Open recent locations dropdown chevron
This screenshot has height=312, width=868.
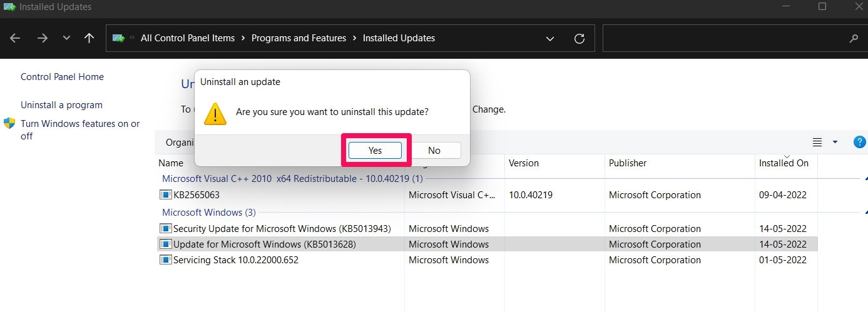tap(67, 38)
